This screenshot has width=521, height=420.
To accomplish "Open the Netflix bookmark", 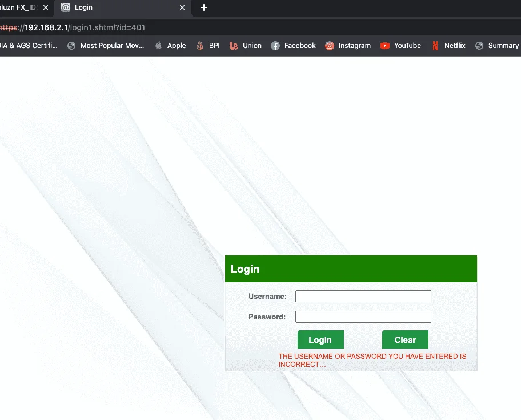I will [x=448, y=46].
